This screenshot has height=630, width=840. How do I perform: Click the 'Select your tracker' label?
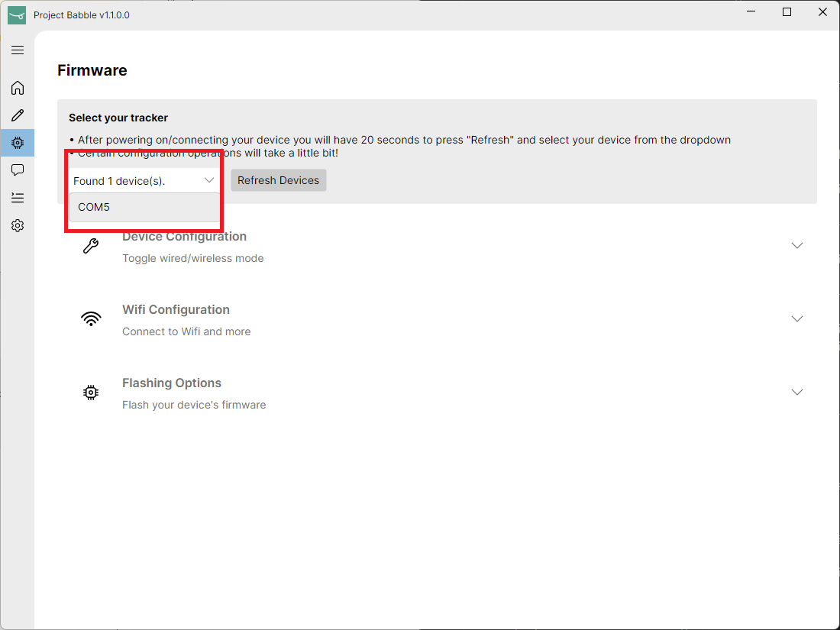[118, 118]
